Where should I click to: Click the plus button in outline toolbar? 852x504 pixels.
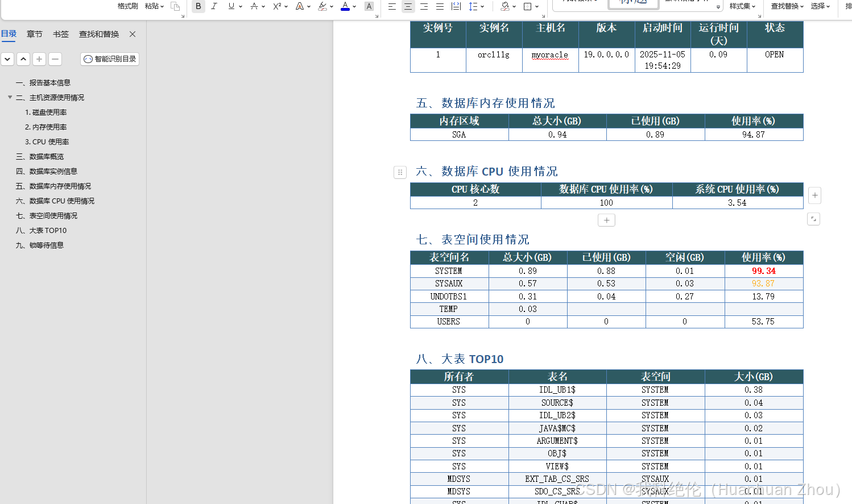click(39, 59)
